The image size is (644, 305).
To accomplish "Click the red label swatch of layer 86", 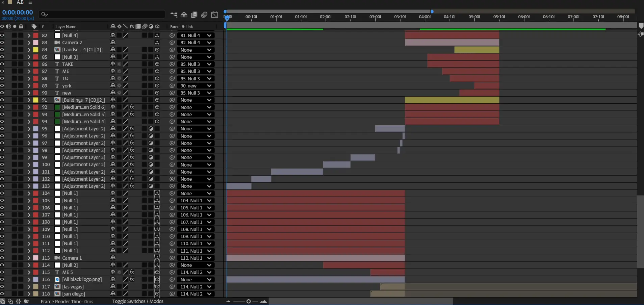I will click(x=35, y=64).
